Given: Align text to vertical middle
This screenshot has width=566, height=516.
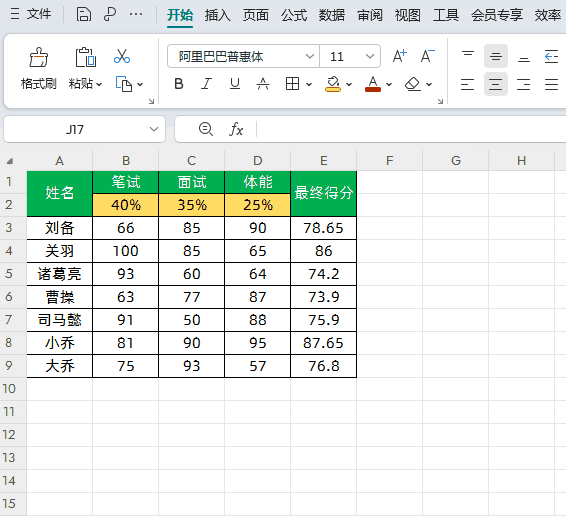Looking at the screenshot, I should click(496, 56).
